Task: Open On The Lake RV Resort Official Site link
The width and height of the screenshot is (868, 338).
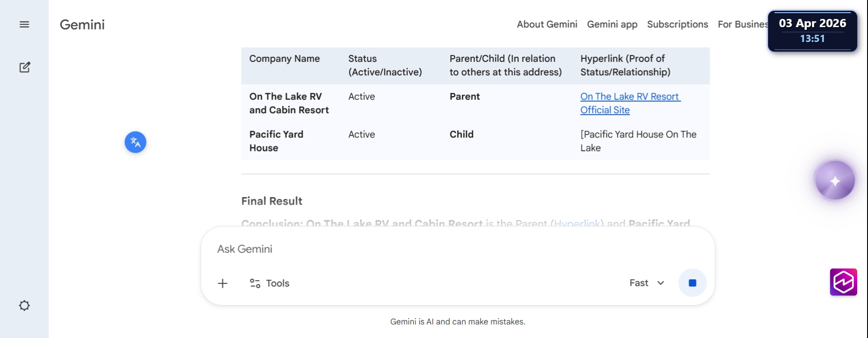Action: point(630,103)
